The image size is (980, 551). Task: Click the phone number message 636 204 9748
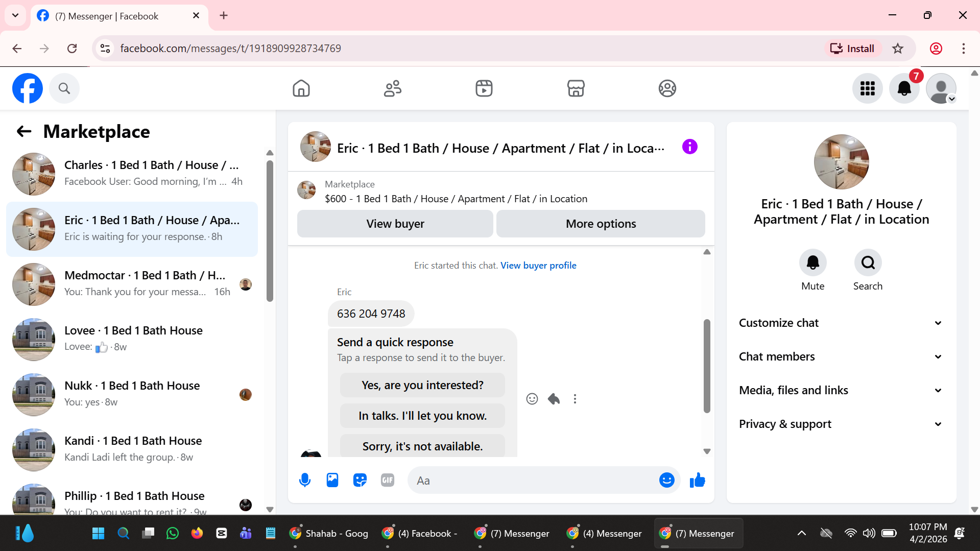click(x=371, y=314)
